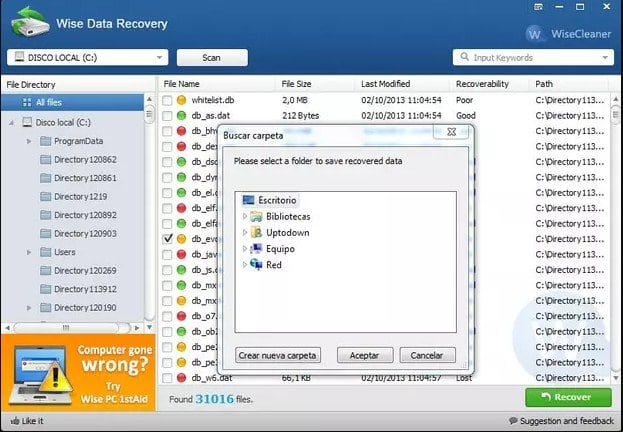
Task: Click the Escritorio desktop icon in dialog
Action: [248, 200]
